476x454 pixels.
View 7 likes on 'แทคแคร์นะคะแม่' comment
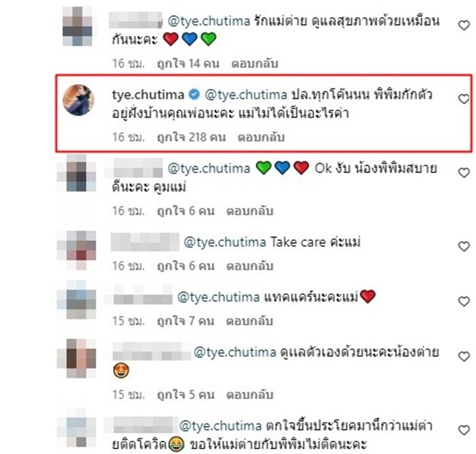point(186,321)
